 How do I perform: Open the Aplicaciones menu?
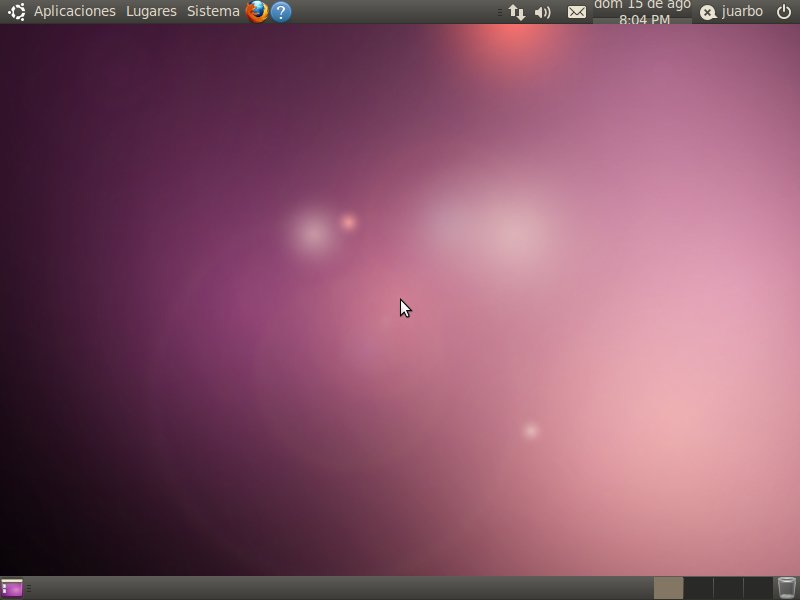click(75, 12)
